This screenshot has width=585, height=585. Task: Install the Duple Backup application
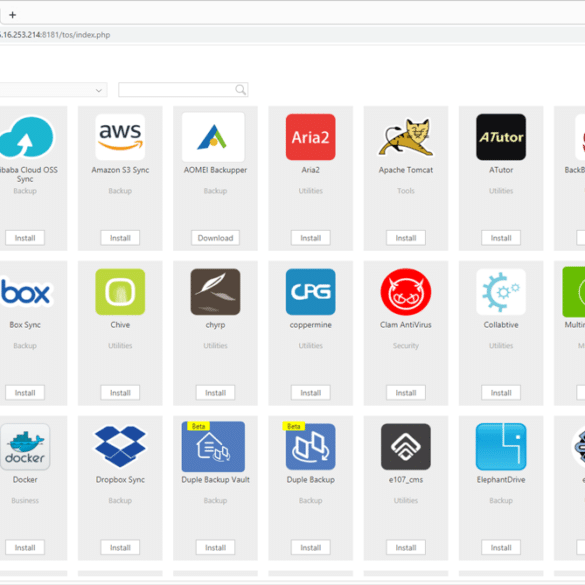pyautogui.click(x=310, y=548)
